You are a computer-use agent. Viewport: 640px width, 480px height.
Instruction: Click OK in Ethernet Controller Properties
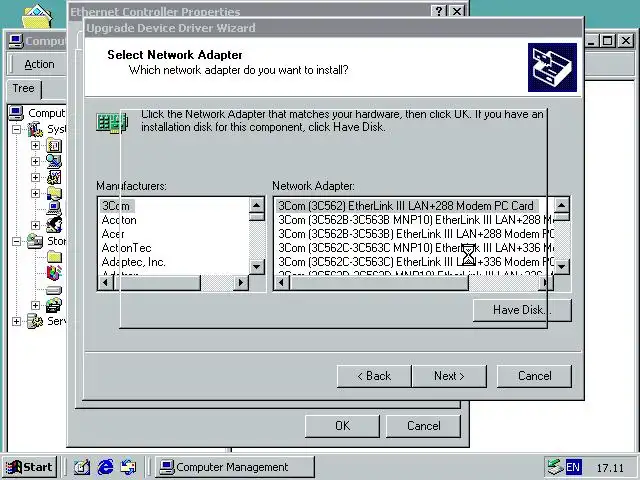342,426
